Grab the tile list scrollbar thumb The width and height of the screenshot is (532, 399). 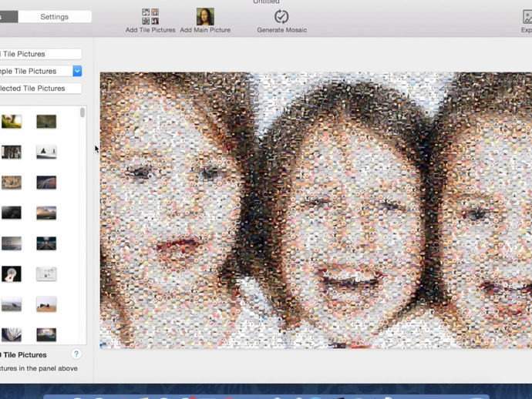[82, 112]
